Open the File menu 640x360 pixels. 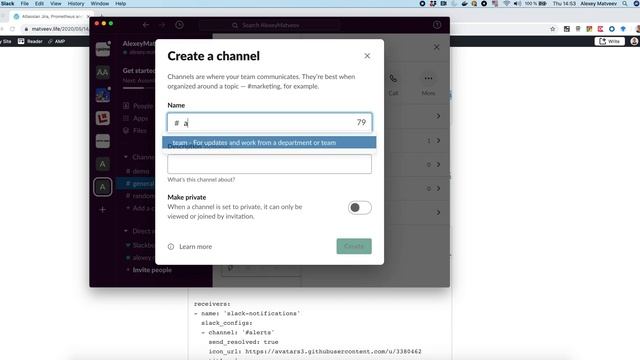pos(24,4)
